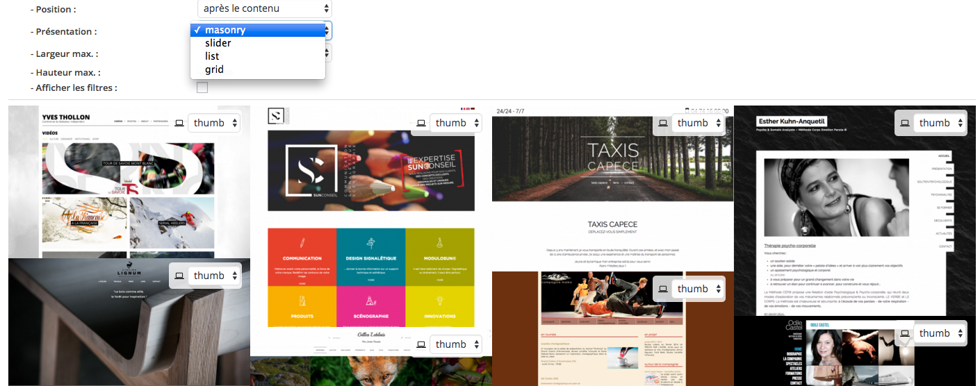This screenshot has height=386, width=980.
Task: Click the monitor icon on the dance company thumbnail
Action: pyautogui.click(x=662, y=289)
